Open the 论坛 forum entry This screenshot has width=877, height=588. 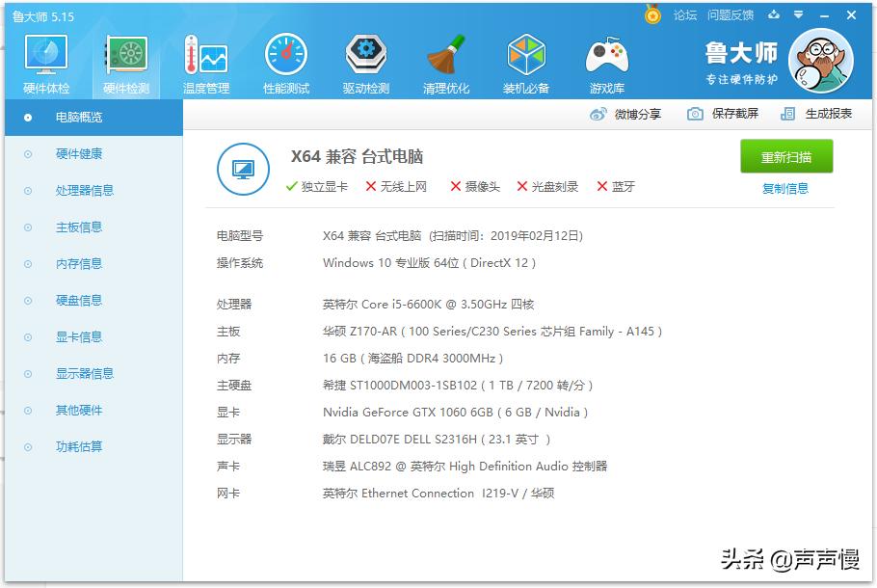[686, 15]
